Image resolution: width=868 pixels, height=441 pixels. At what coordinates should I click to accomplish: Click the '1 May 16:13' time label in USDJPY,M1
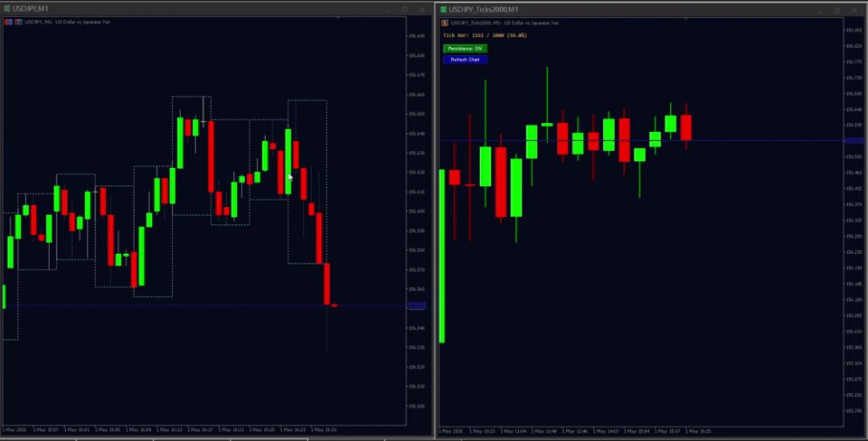point(169,429)
